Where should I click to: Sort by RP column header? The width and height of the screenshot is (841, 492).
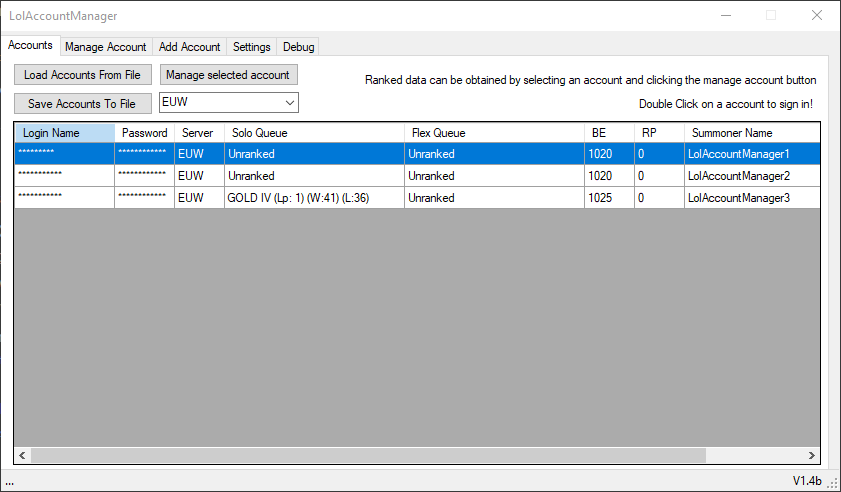659,133
